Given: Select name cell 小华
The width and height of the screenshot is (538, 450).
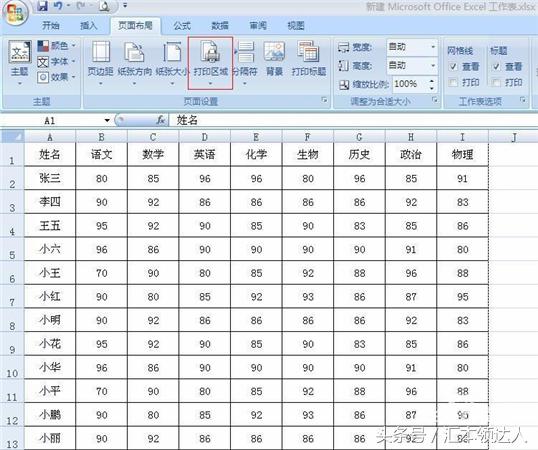Looking at the screenshot, I should (50, 367).
